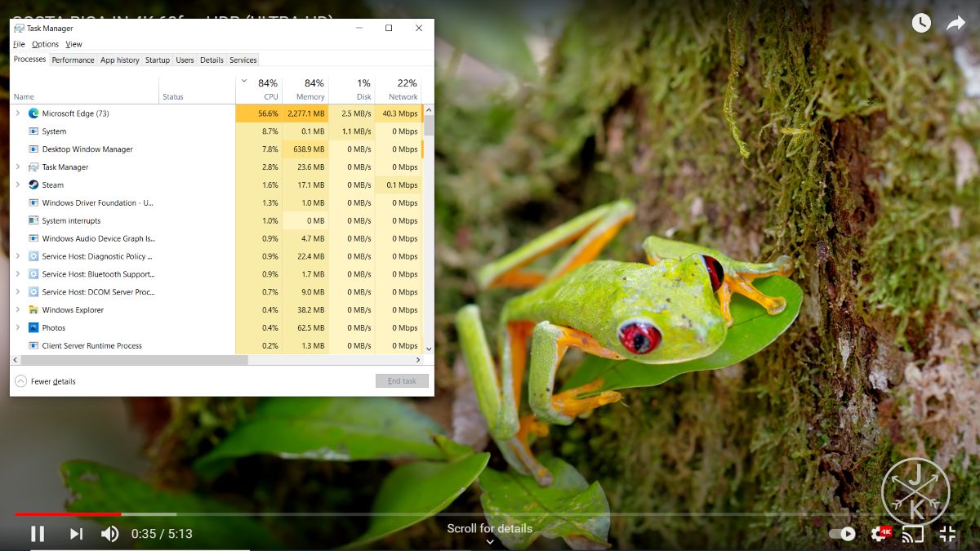Viewport: 980px width, 551px height.
Task: Click Watch later clock icon
Action: 921,23
